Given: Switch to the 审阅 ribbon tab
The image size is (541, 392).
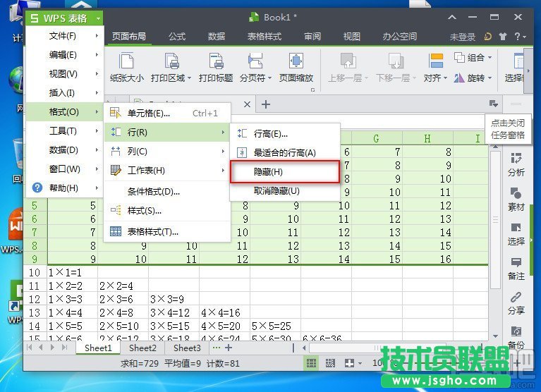Looking at the screenshot, I should point(312,36).
